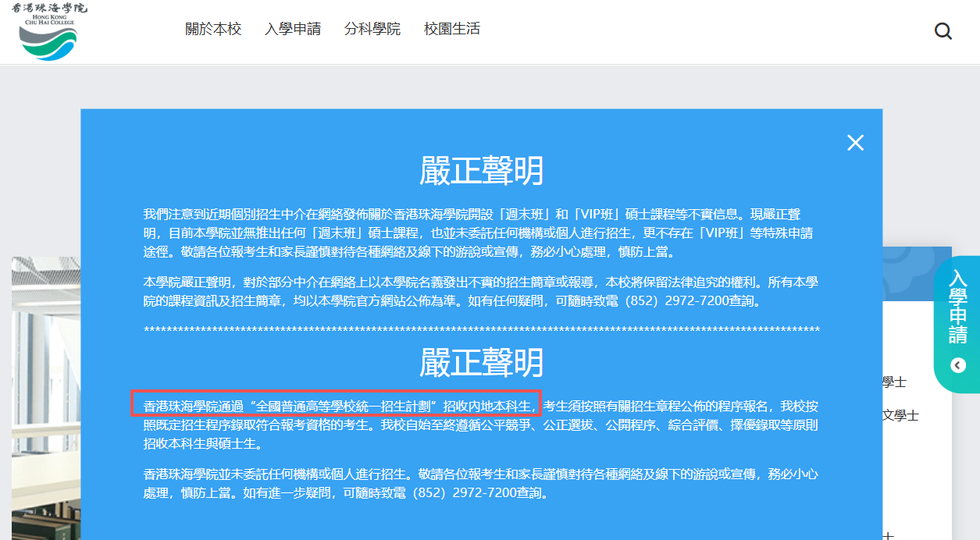Click the second 嚴正聲明 heading
This screenshot has height=540, width=980.
[481, 363]
